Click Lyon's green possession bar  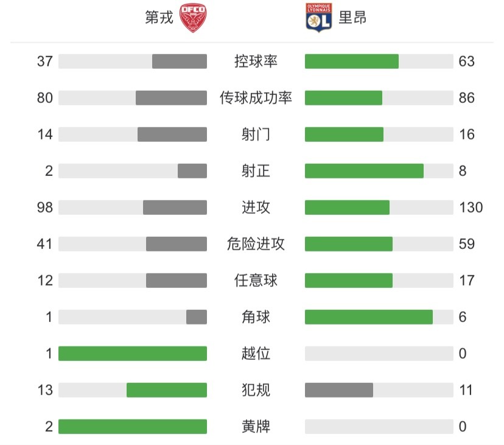pyautogui.click(x=352, y=61)
